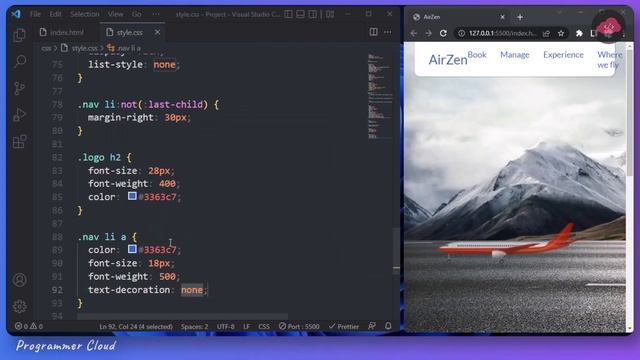Change indentation via Spaces: 2

click(x=194, y=327)
